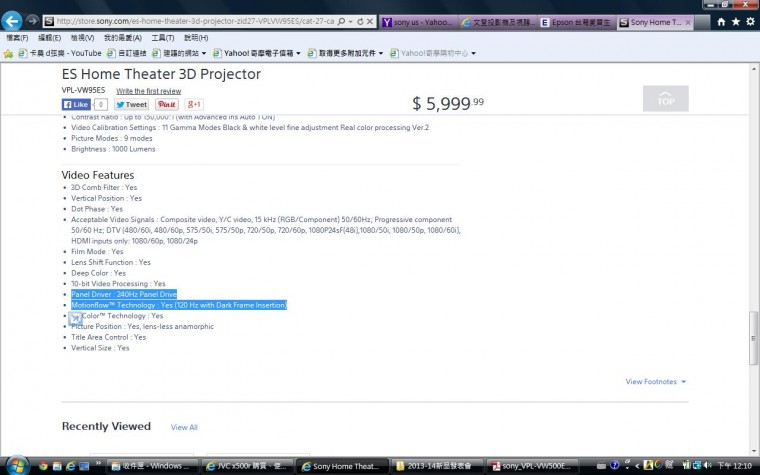The image size is (760, 475).
Task: Click the Google +1 button
Action: click(194, 104)
